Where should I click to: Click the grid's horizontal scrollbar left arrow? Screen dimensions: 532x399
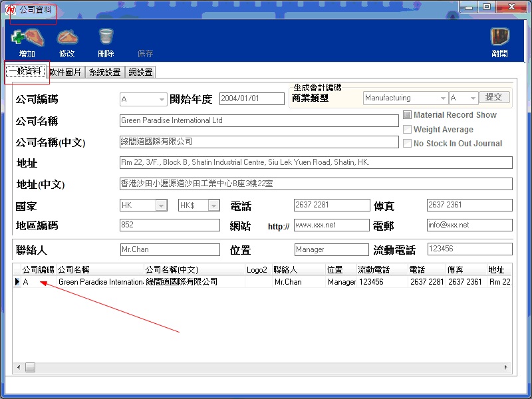click(x=19, y=368)
